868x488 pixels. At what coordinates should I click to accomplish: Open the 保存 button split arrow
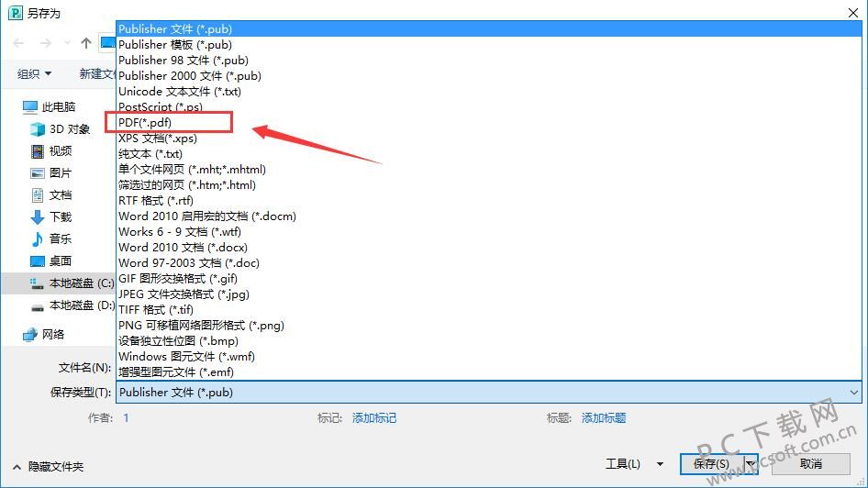pos(751,463)
